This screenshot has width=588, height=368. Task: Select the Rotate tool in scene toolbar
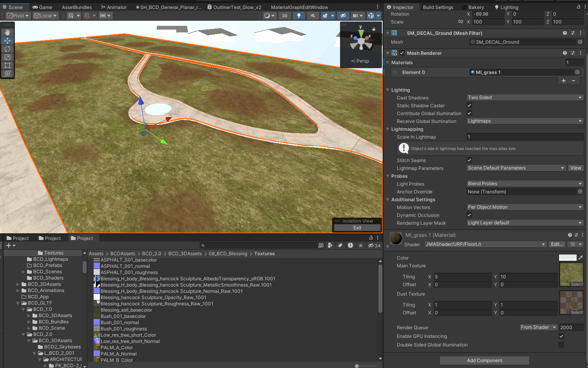[7, 49]
